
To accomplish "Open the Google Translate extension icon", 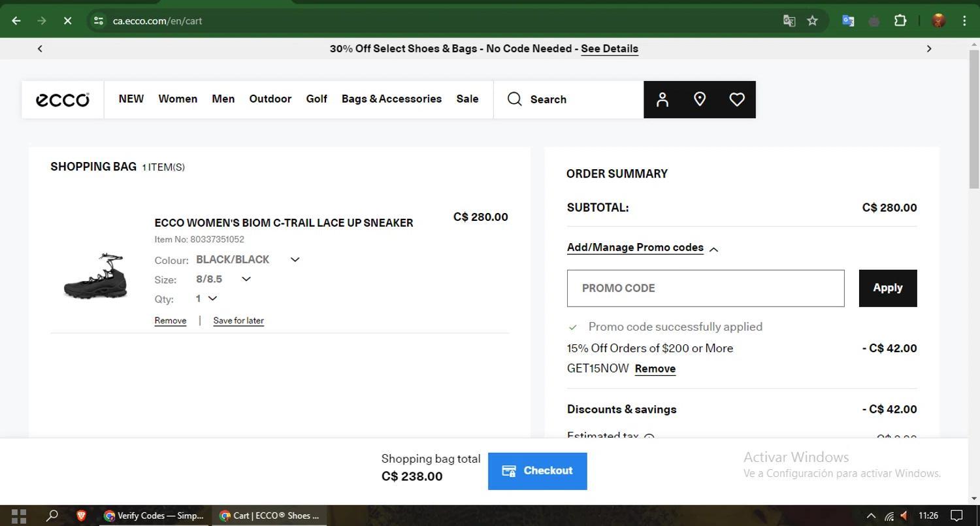I will click(x=848, y=21).
